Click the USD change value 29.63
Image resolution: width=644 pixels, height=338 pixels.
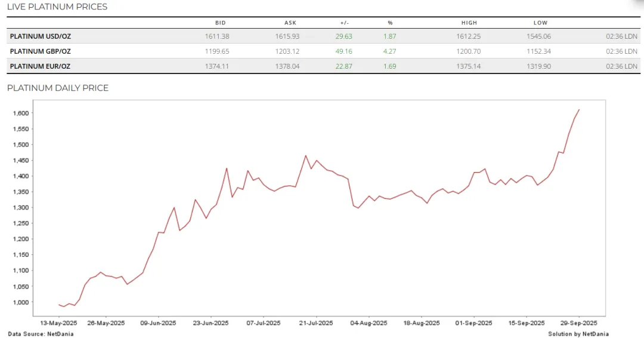pyautogui.click(x=344, y=36)
